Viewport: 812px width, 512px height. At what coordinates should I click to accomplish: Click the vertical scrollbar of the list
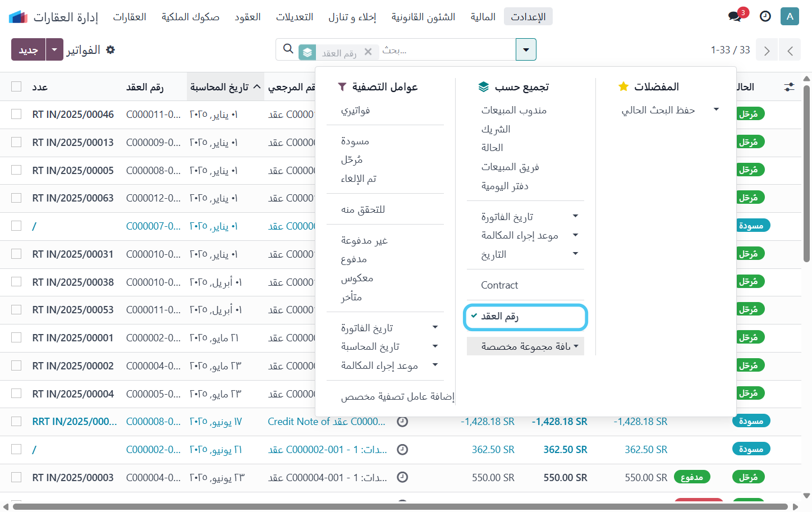(x=806, y=174)
